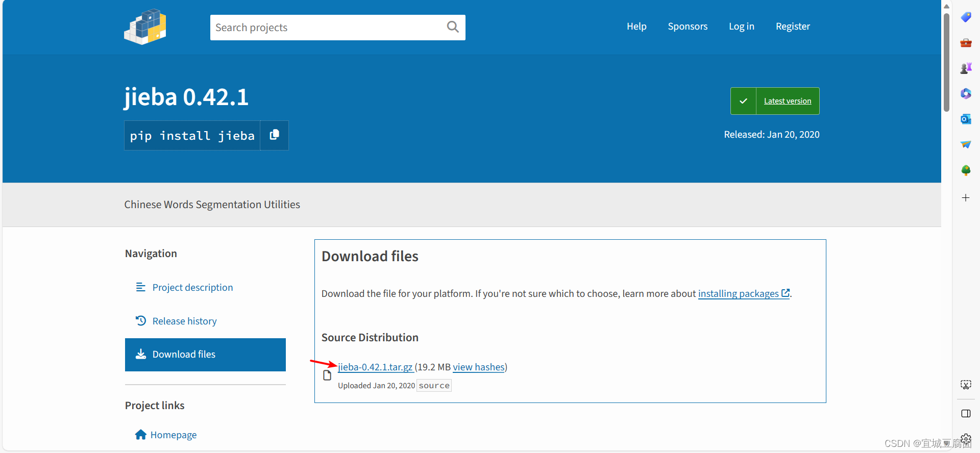The height and width of the screenshot is (453, 980).
Task: Click the source tag label
Action: pyautogui.click(x=434, y=386)
